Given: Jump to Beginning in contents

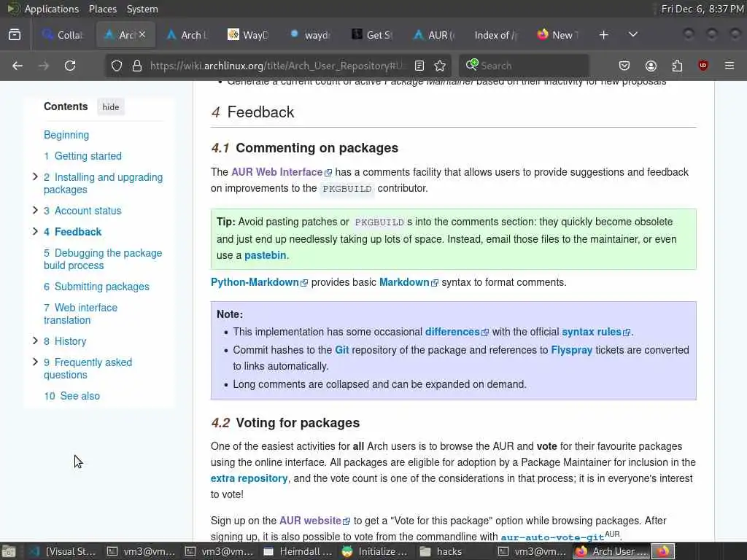Looking at the screenshot, I should pos(66,135).
